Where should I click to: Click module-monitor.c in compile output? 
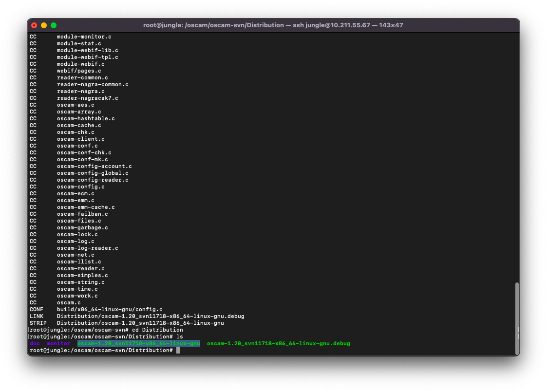tap(84, 37)
